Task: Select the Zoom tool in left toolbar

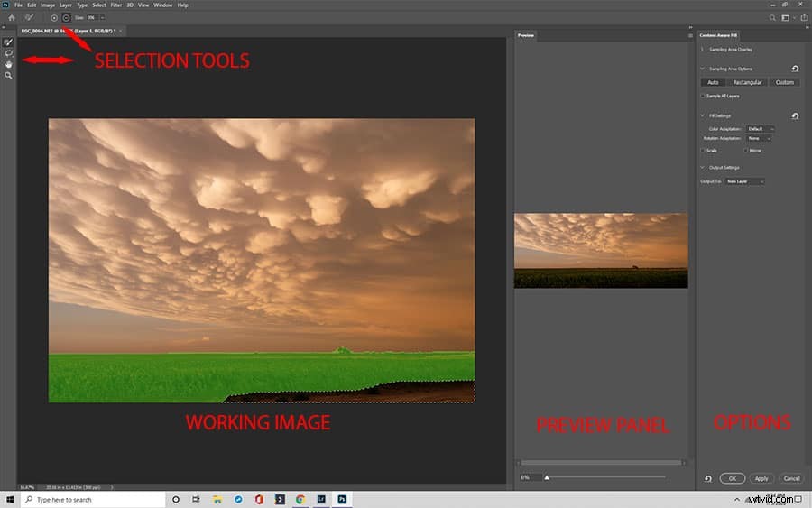Action: 8,76
